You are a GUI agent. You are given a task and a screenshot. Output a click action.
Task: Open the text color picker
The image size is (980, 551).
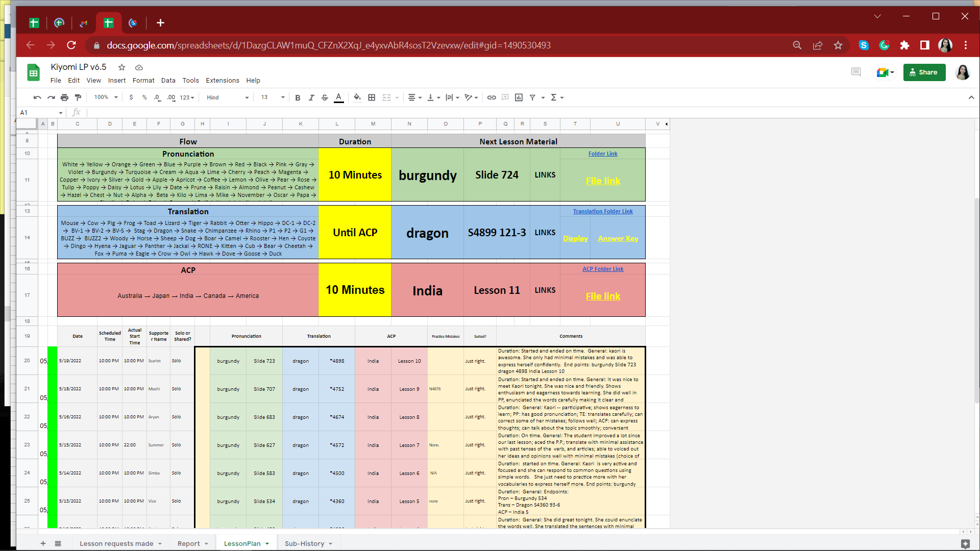[x=339, y=97]
